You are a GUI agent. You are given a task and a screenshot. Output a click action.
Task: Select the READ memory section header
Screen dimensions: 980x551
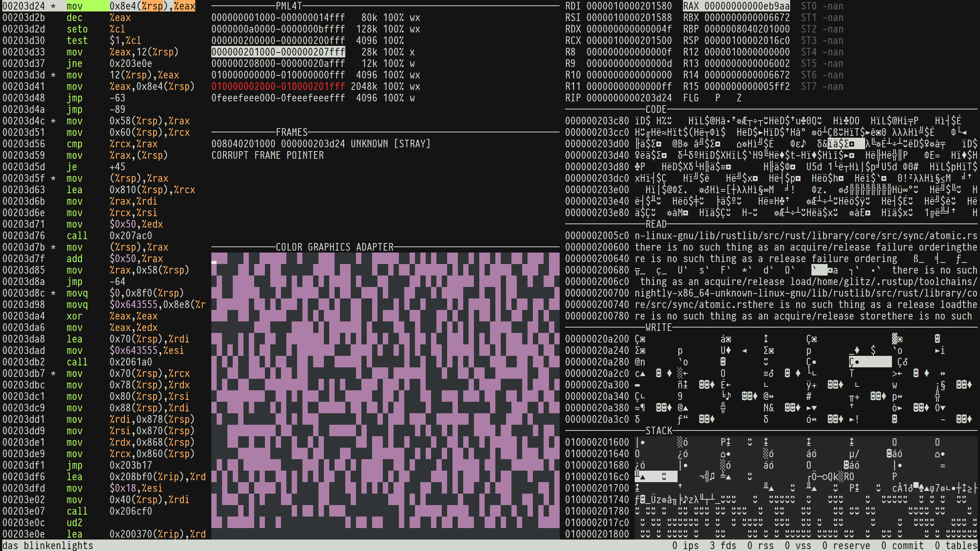(x=656, y=224)
